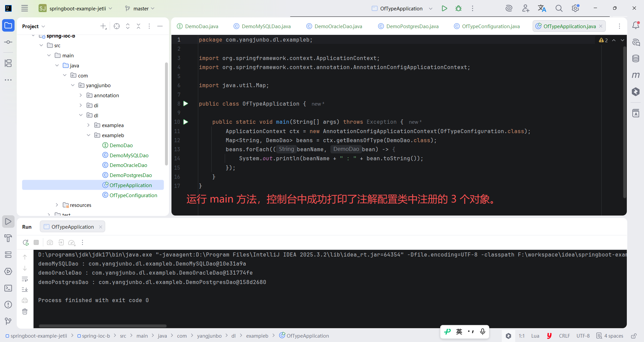This screenshot has height=342, width=644.
Task: Click UTF-8 encoding in status bar
Action: tap(583, 336)
